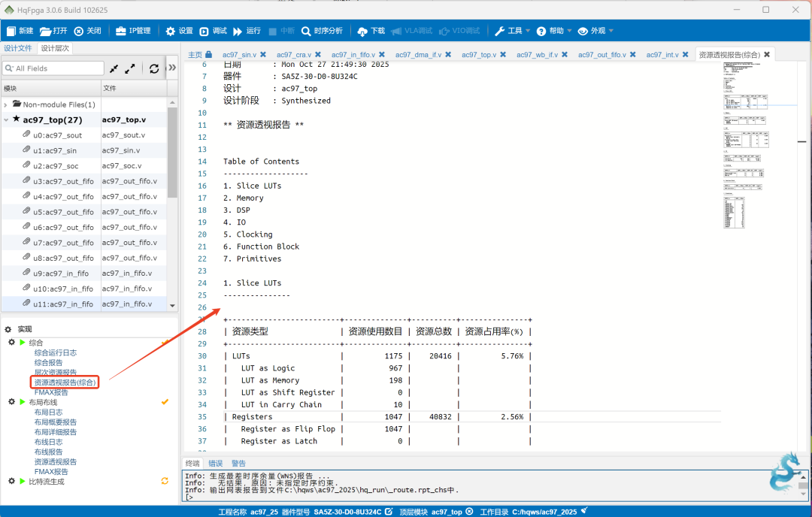Viewport: 812px width, 517px height.
Task: Click the checkmark next to 布局布线
Action: [165, 401]
